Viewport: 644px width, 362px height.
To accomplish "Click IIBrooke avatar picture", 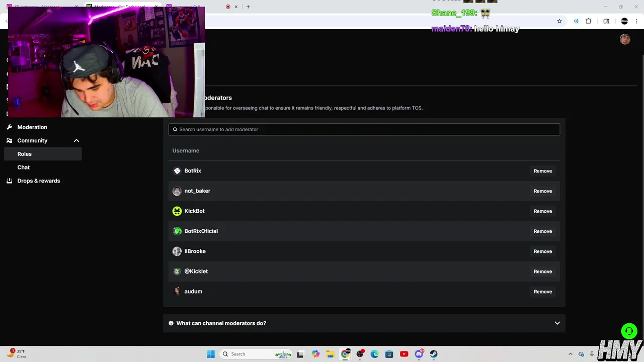I will click(177, 251).
